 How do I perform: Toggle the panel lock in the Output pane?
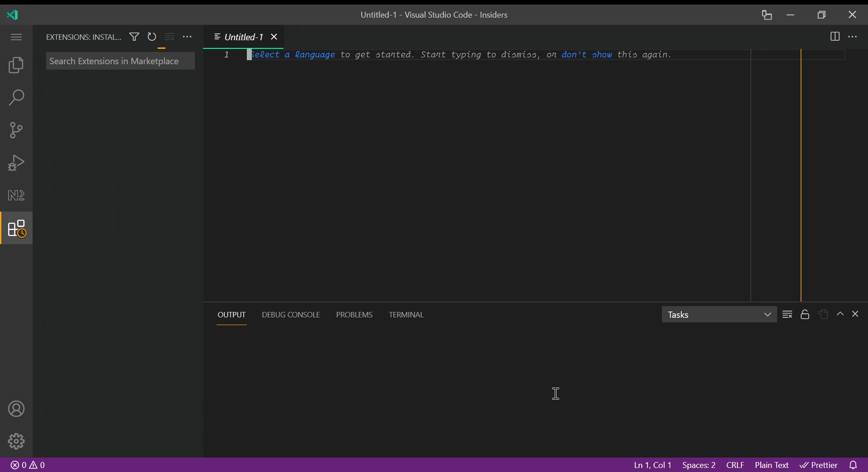tap(805, 314)
